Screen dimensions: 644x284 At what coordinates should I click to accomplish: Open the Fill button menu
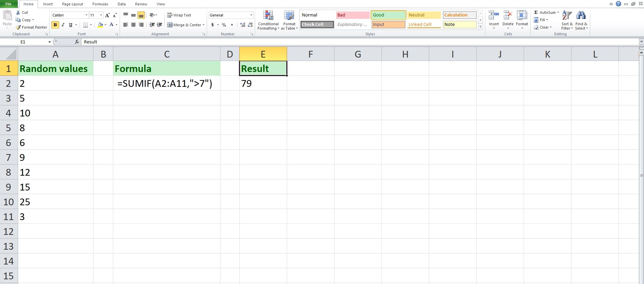pos(541,20)
